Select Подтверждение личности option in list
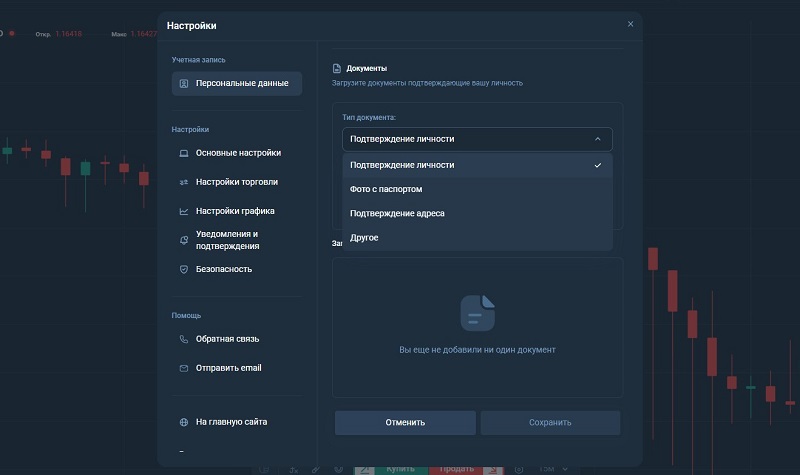 [x=477, y=165]
